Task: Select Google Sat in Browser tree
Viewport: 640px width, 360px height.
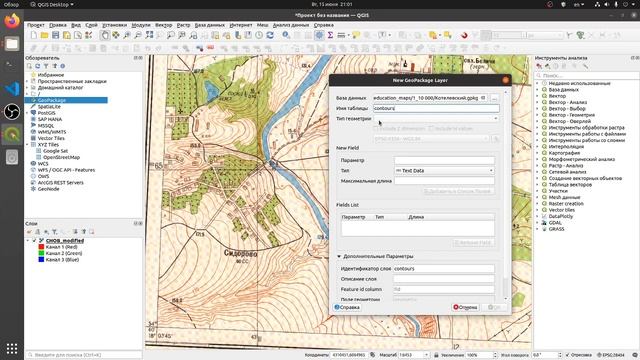Action: (56, 151)
